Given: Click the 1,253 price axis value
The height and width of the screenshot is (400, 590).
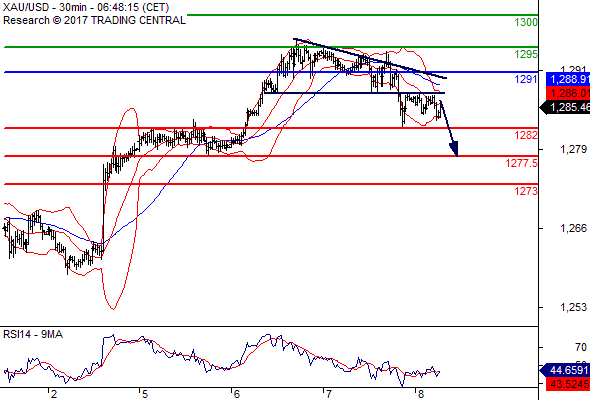Looking at the screenshot, I should pos(573,307).
